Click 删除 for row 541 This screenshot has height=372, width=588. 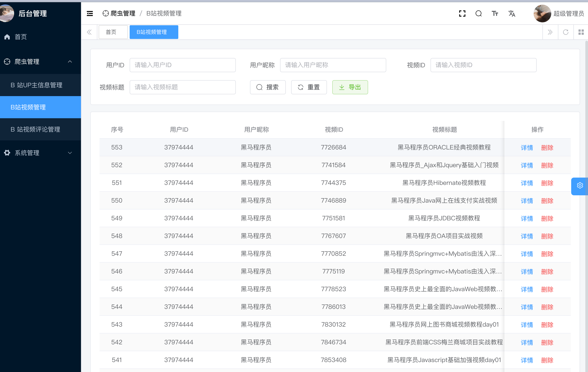point(547,360)
